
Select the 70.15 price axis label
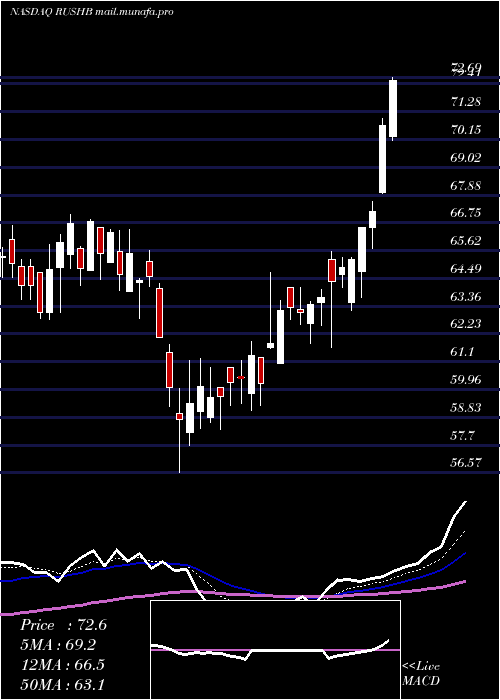click(x=466, y=130)
